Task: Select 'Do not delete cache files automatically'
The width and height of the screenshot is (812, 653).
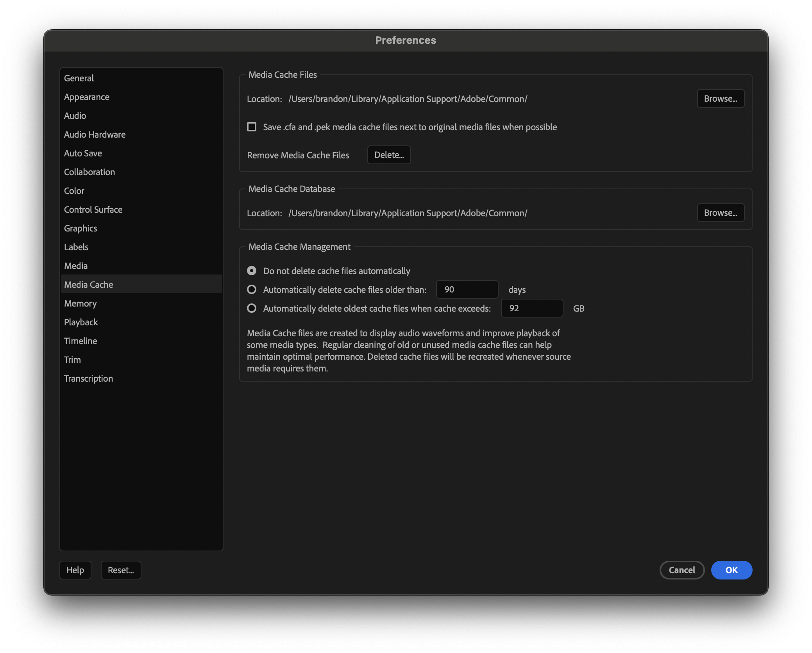Action: 252,271
